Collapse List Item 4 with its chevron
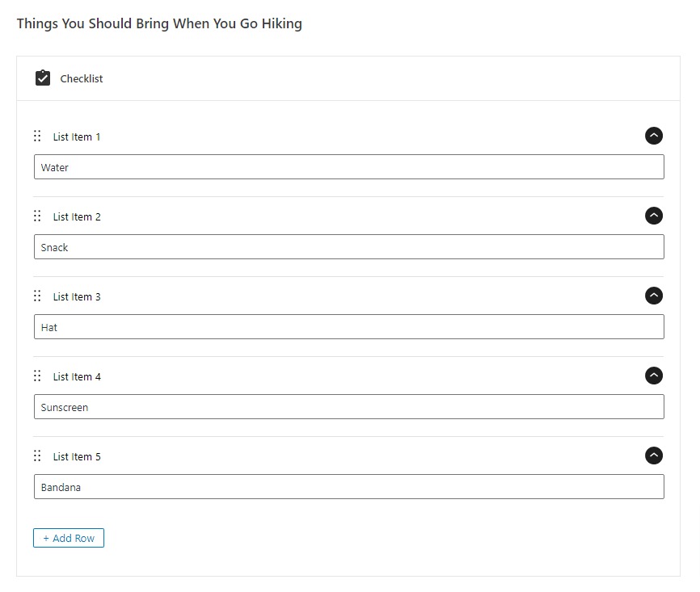700x592 pixels. pyautogui.click(x=654, y=376)
